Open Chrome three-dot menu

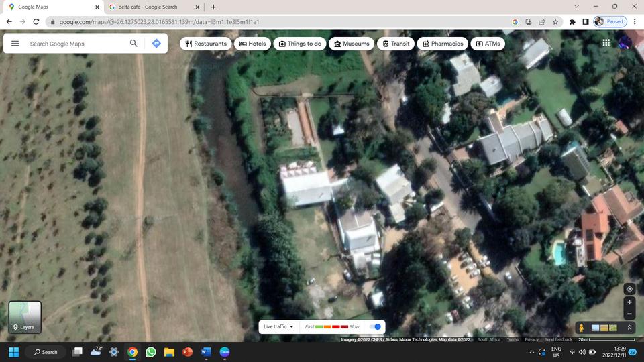point(635,22)
